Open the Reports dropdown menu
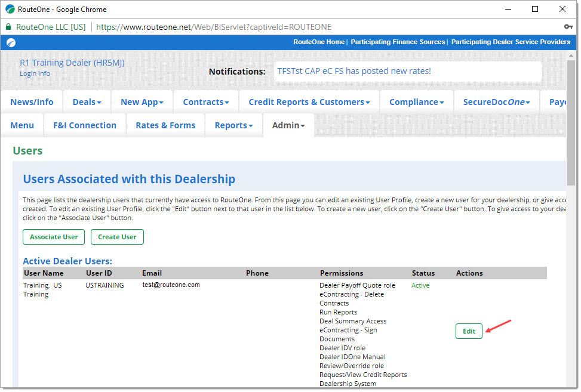Screen dimensions: 581x392 point(234,125)
